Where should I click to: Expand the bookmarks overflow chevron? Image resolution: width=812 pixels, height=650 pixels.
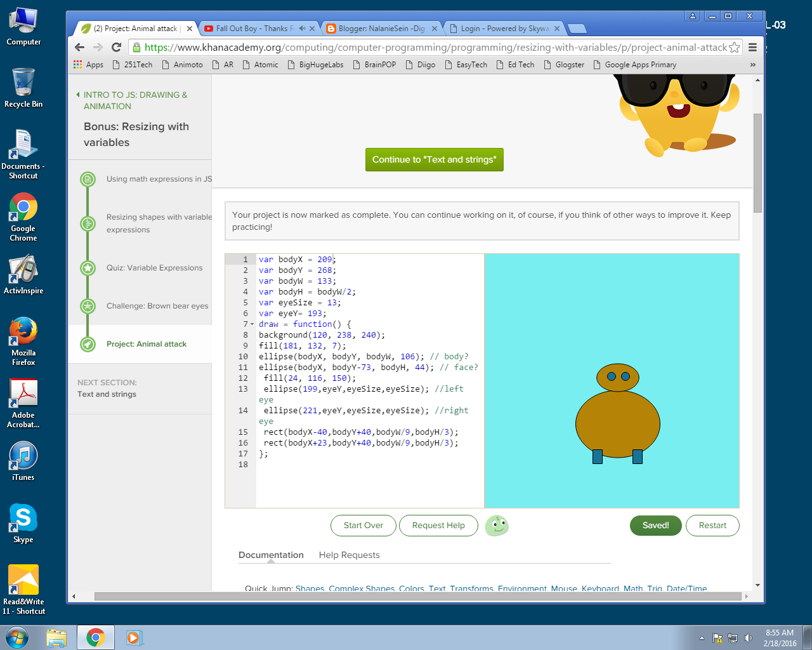752,64
